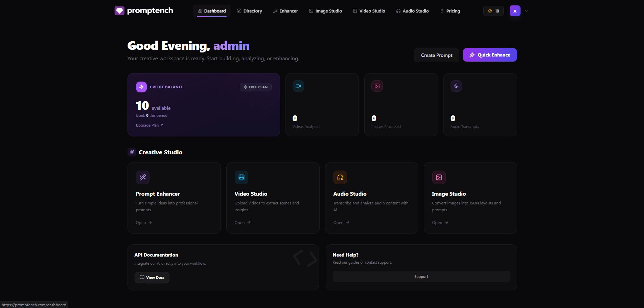Click the camera icon on Videos Analyzed card
The width and height of the screenshot is (644, 308).
tap(298, 86)
